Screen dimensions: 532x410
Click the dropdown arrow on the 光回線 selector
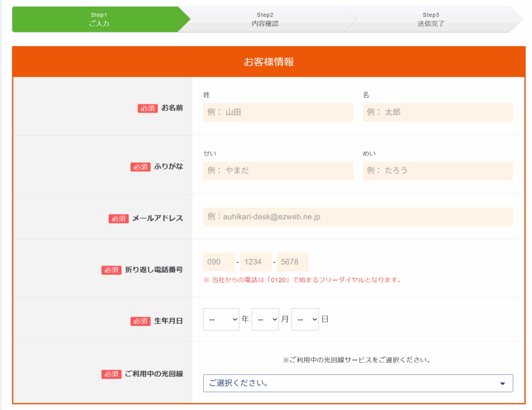click(x=502, y=383)
